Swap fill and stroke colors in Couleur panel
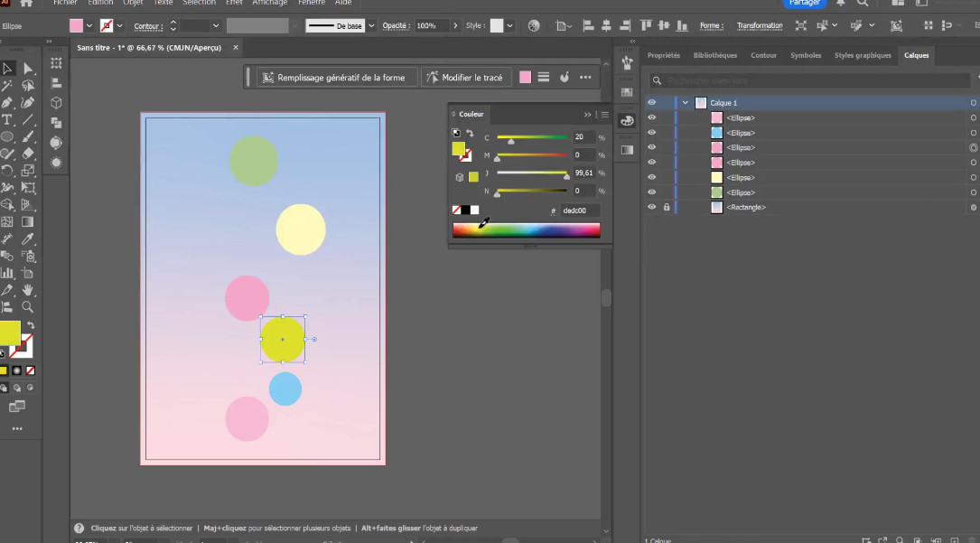This screenshot has width=980, height=543. [x=470, y=134]
